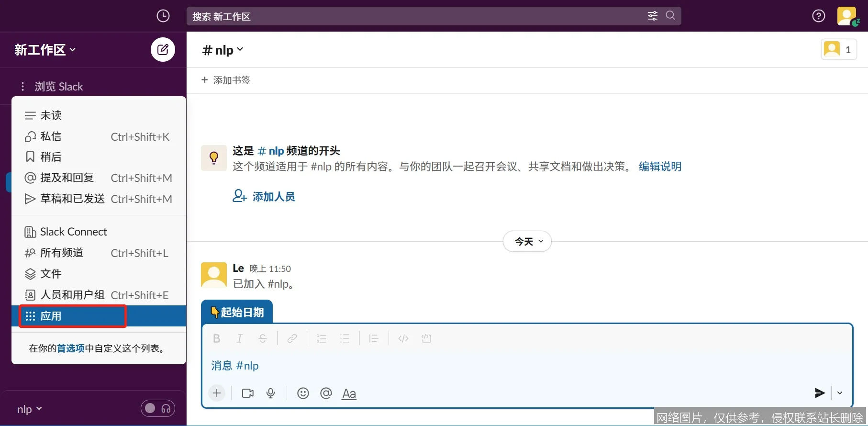This screenshot has height=426, width=868.
Task: Open the emoji picker
Action: click(x=303, y=393)
